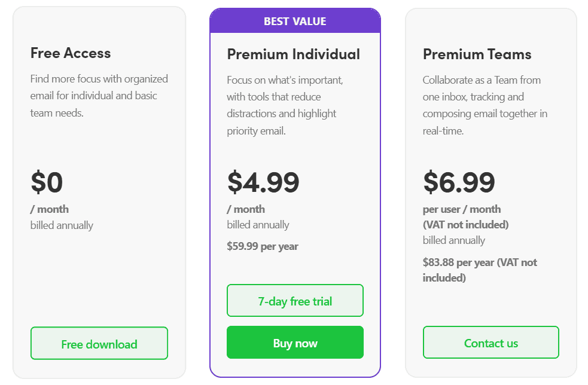Click the Premium Individual description paragraph

click(x=285, y=105)
